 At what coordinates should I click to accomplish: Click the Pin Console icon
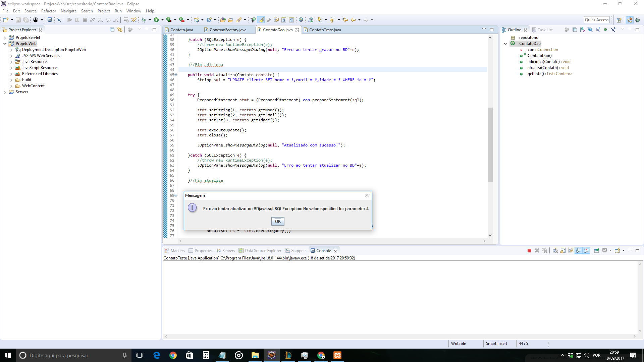(597, 251)
